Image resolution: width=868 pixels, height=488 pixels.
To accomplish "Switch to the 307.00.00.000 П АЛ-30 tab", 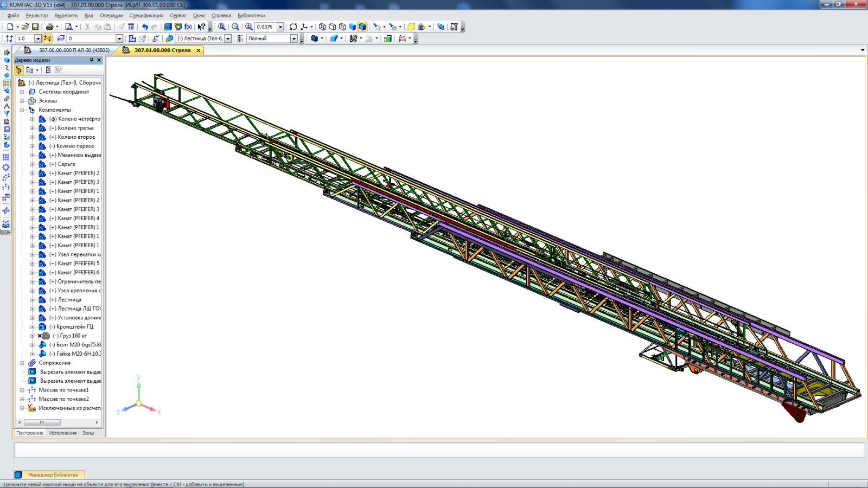I will (x=74, y=50).
